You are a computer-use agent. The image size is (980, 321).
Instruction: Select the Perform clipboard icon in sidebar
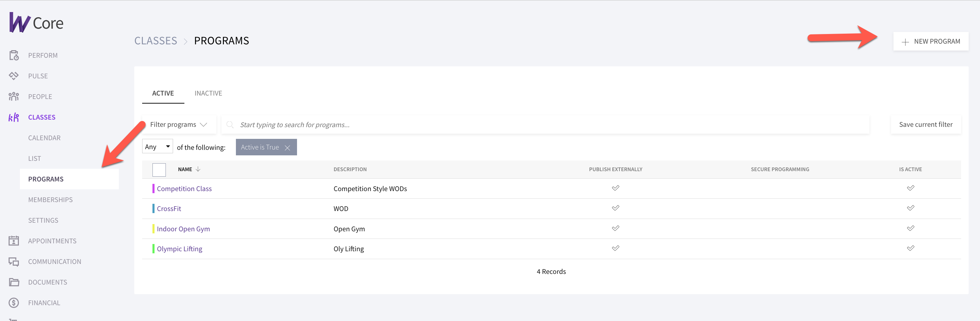(x=14, y=55)
